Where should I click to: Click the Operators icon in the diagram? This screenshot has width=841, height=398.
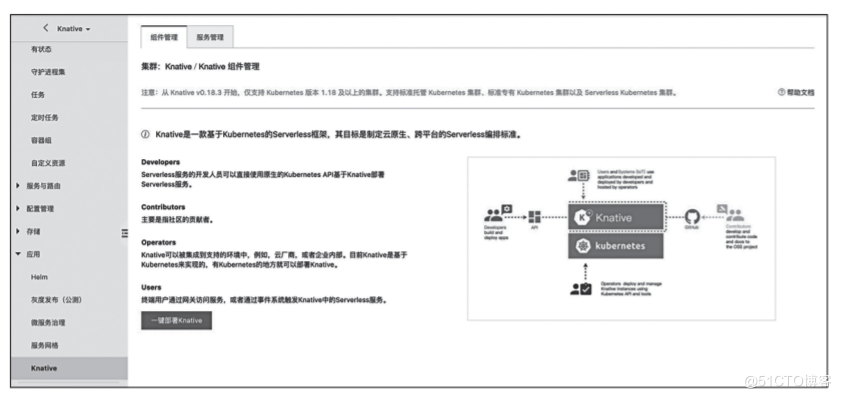(x=581, y=289)
